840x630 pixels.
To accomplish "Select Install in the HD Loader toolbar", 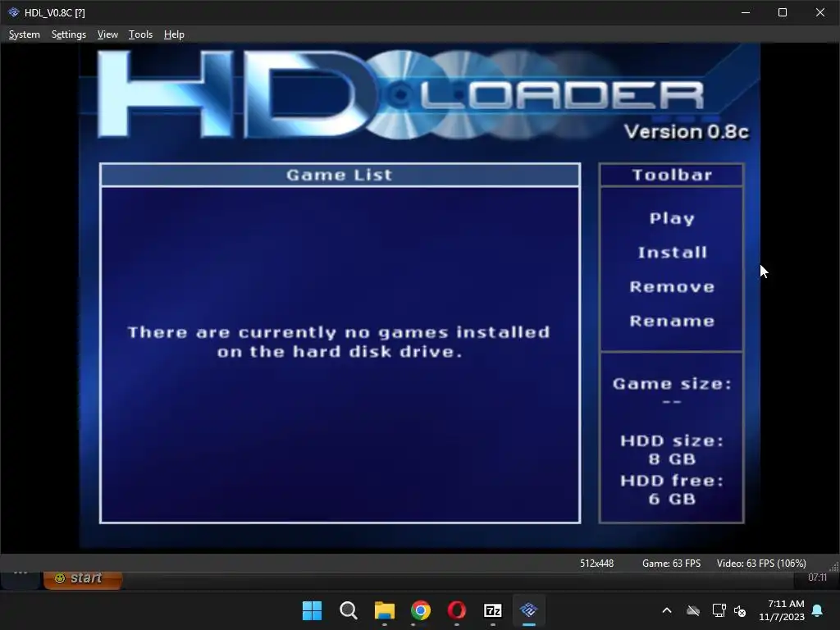I will (x=672, y=253).
